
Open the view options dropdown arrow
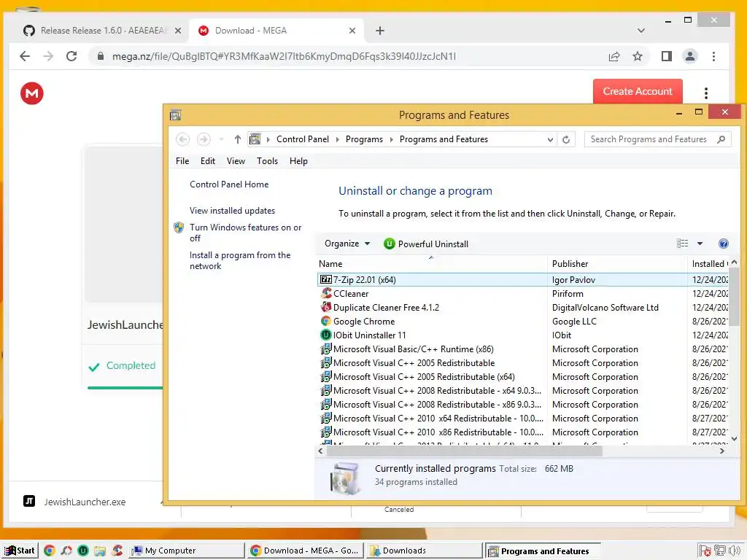[700, 244]
